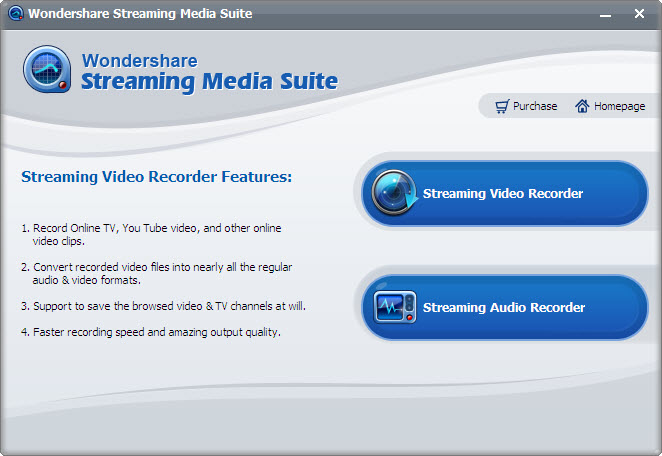Click the 'Wondershare Streaming Media Suite' title bar text
This screenshot has height=456, width=662.
pos(140,14)
